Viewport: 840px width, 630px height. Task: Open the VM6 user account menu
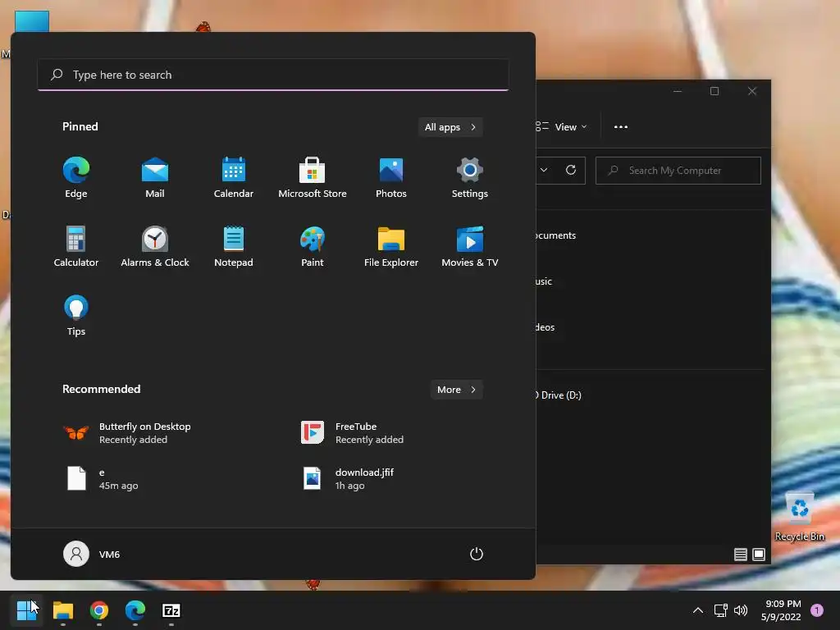92,554
